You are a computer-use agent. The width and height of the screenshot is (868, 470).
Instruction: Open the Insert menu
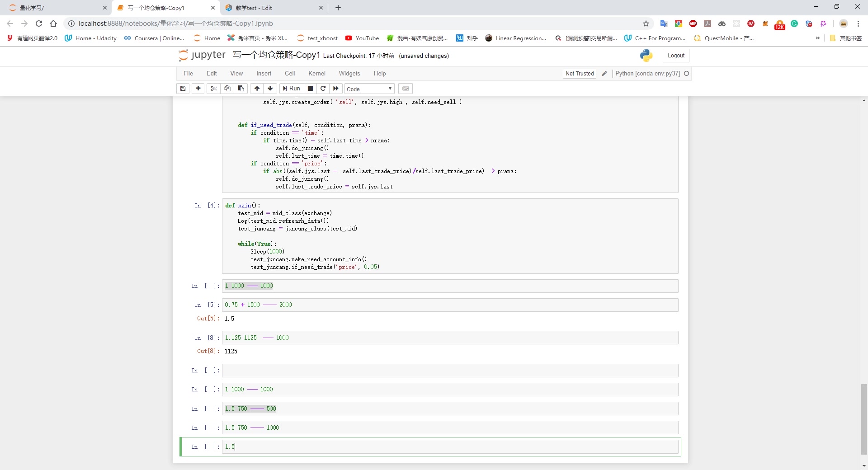click(264, 74)
